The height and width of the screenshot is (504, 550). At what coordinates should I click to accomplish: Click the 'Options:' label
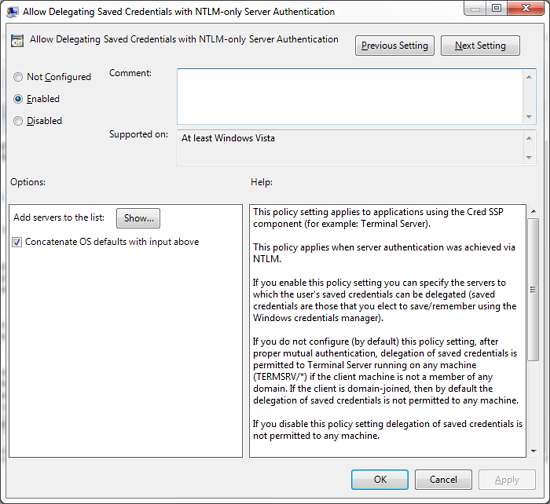(x=28, y=182)
